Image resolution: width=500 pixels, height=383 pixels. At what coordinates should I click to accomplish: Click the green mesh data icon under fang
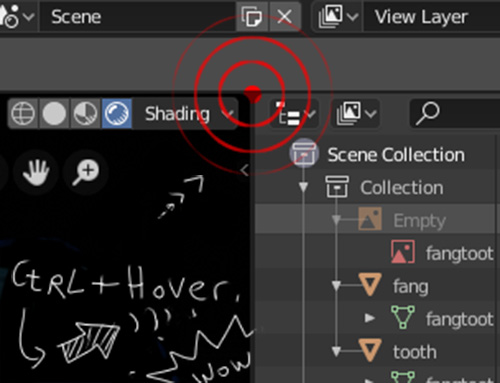click(x=403, y=317)
